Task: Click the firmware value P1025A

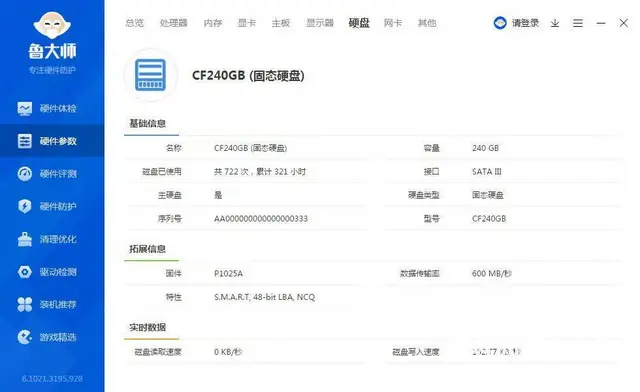Action: (x=228, y=274)
